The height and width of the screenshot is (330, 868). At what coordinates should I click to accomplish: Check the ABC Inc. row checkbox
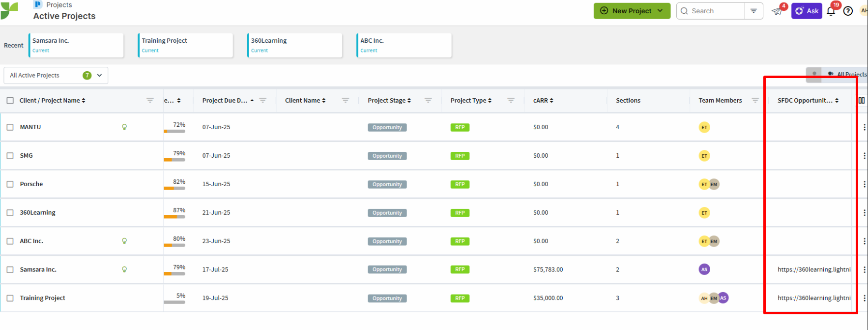10,241
